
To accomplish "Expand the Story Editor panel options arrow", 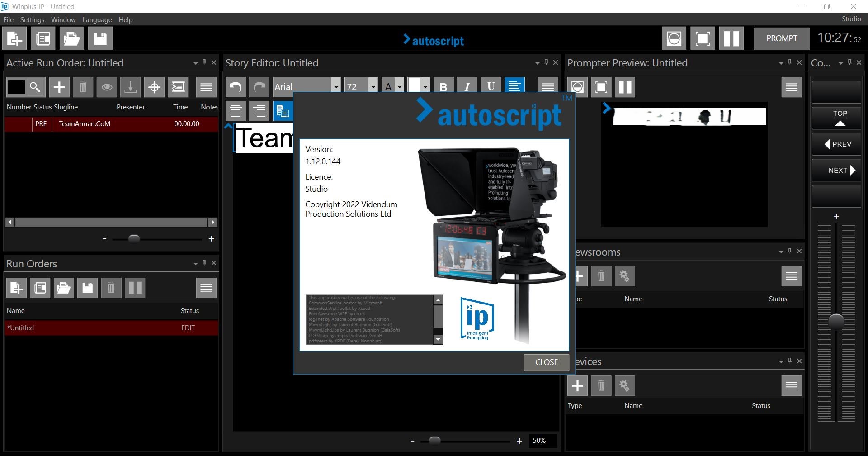I will 537,63.
